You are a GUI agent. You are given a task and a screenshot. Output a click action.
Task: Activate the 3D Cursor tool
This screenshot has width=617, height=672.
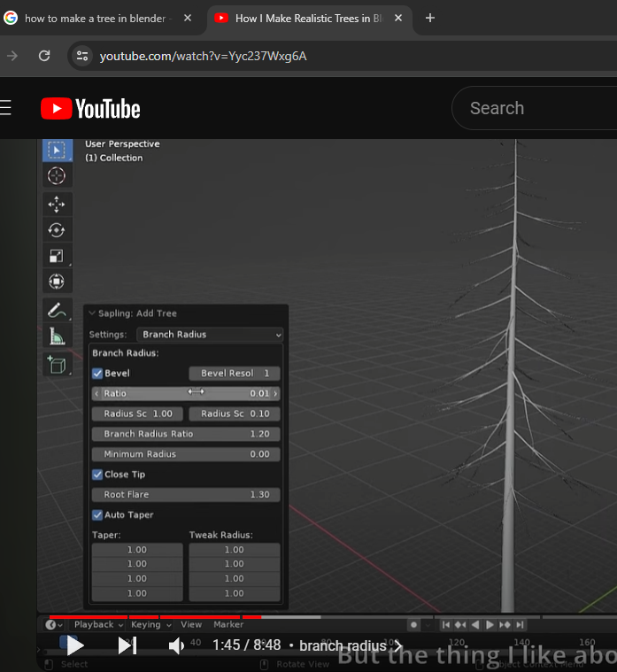57,175
